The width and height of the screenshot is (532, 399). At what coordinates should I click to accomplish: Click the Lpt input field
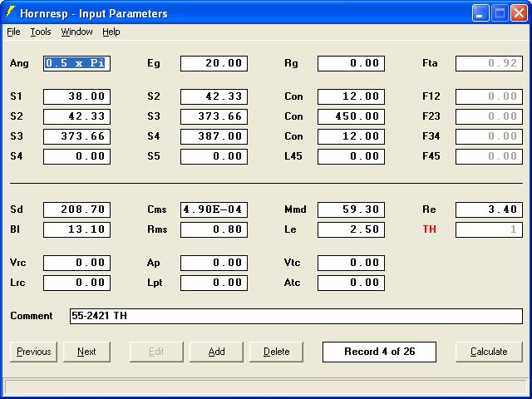point(214,283)
